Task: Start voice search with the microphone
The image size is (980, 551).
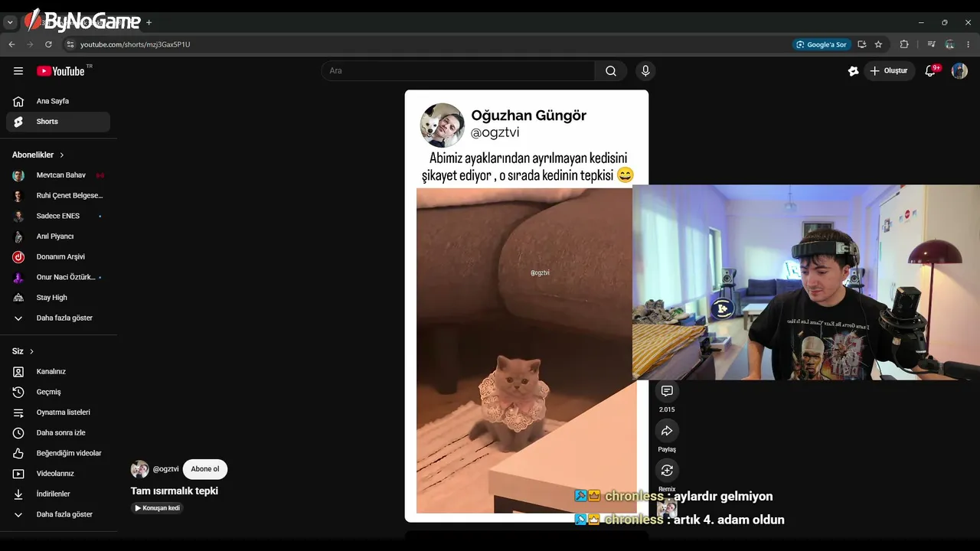Action: 645,71
